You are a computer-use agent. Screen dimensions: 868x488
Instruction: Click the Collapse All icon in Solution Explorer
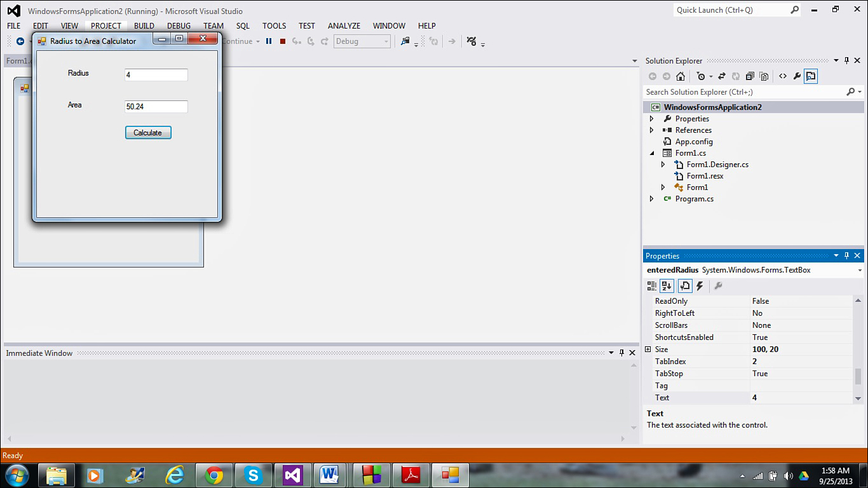[750, 76]
